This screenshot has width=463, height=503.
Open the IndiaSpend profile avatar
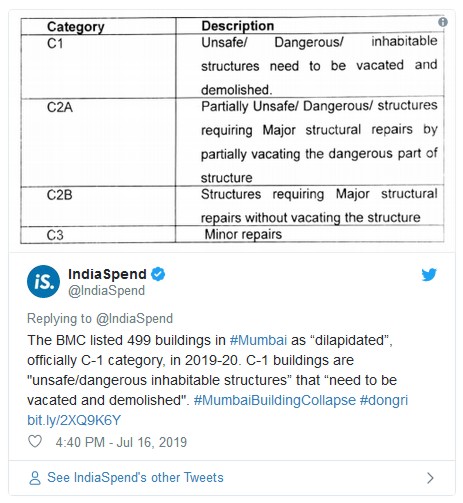tap(43, 282)
